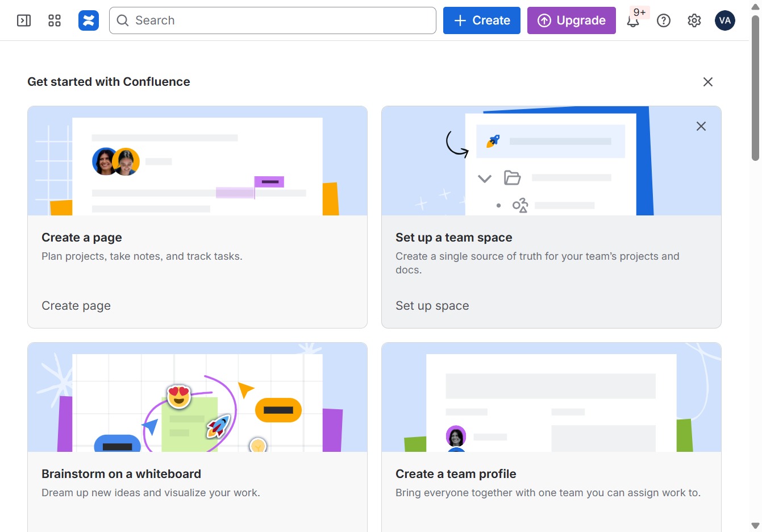Open settings gear icon

694,20
